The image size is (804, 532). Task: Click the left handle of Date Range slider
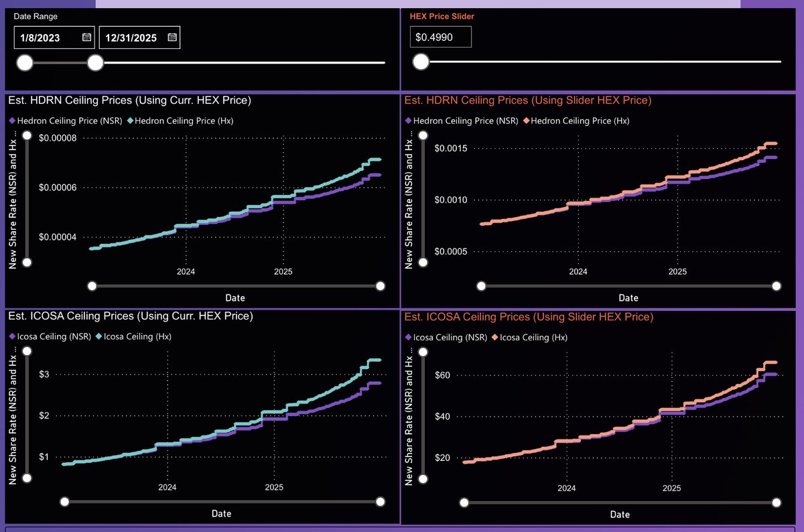click(x=25, y=63)
